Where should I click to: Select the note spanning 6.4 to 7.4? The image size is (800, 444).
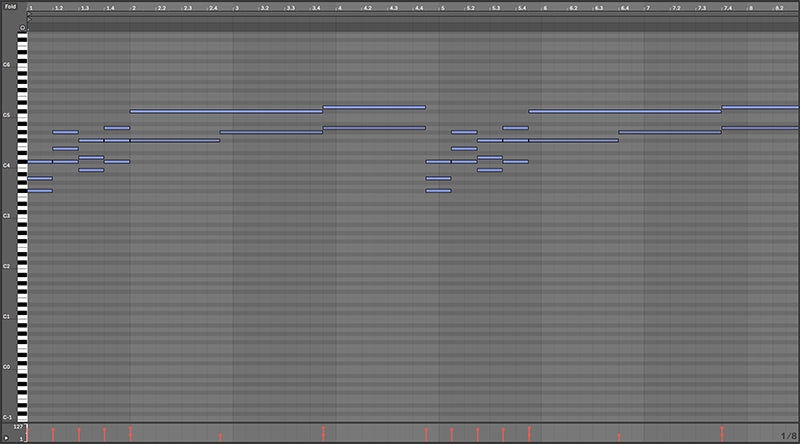[670, 132]
